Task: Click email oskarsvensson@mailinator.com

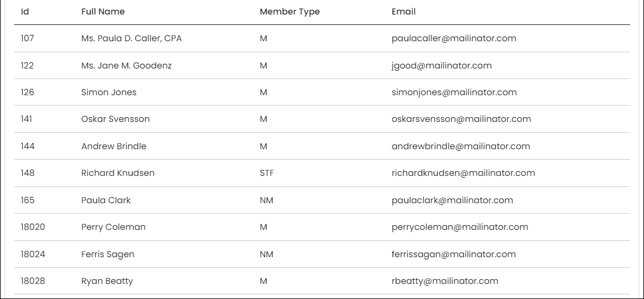Action: tap(461, 118)
